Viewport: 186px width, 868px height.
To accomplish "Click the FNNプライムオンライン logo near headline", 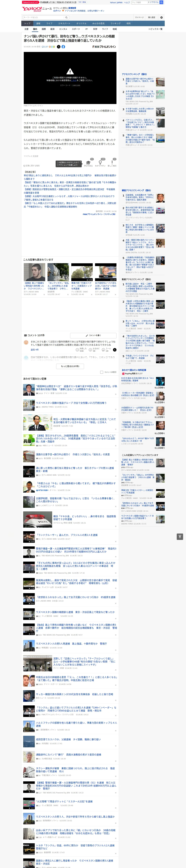I will [104, 47].
